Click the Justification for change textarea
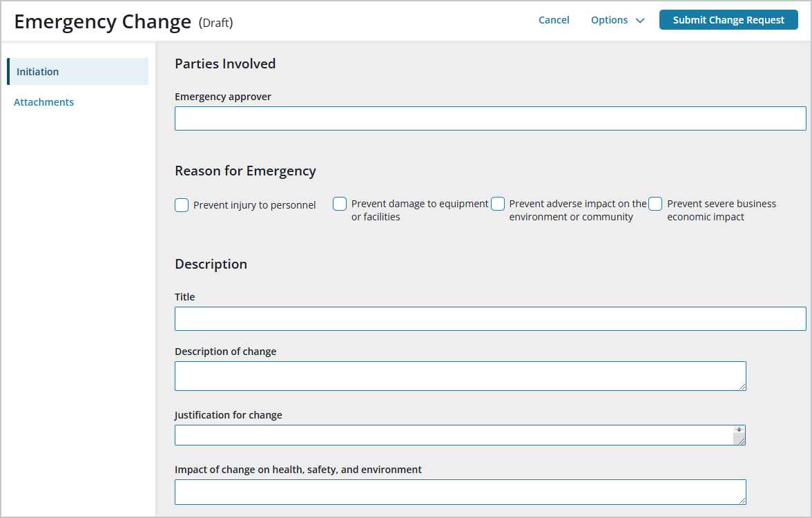The image size is (812, 518). [x=460, y=435]
